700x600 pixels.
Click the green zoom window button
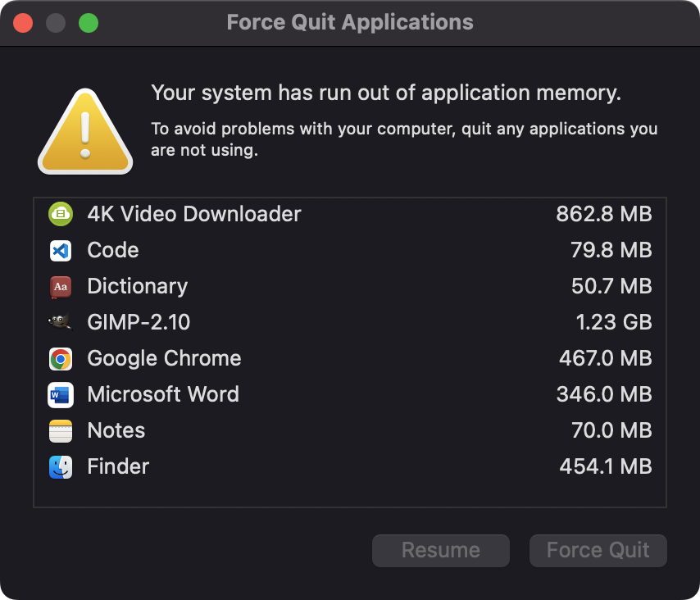(89, 23)
